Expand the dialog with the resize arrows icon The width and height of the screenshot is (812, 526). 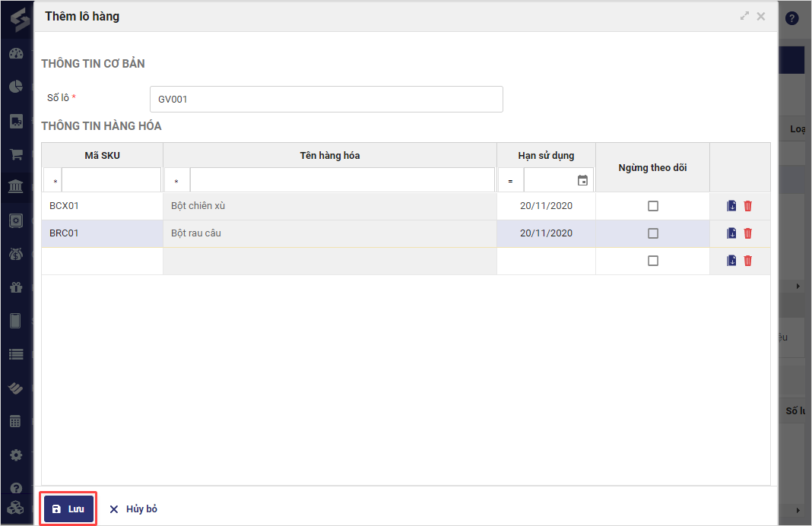pyautogui.click(x=744, y=16)
